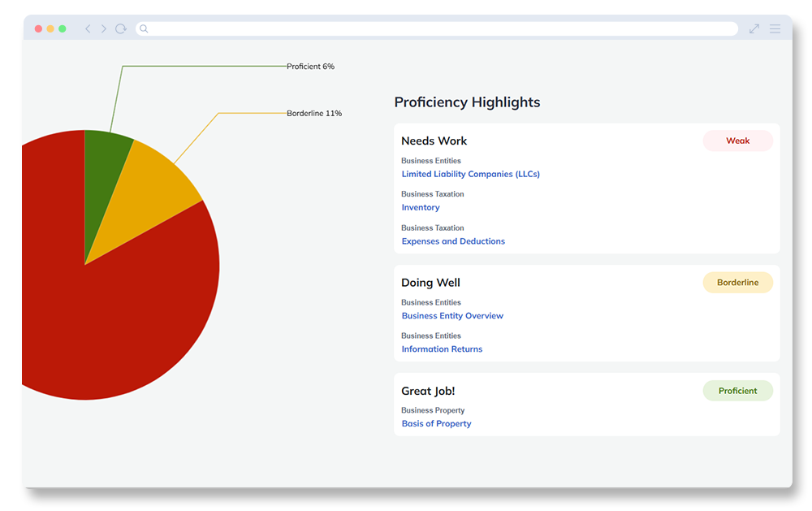Click the Weak status badge
Screen dimensions: 812x511
(737, 141)
